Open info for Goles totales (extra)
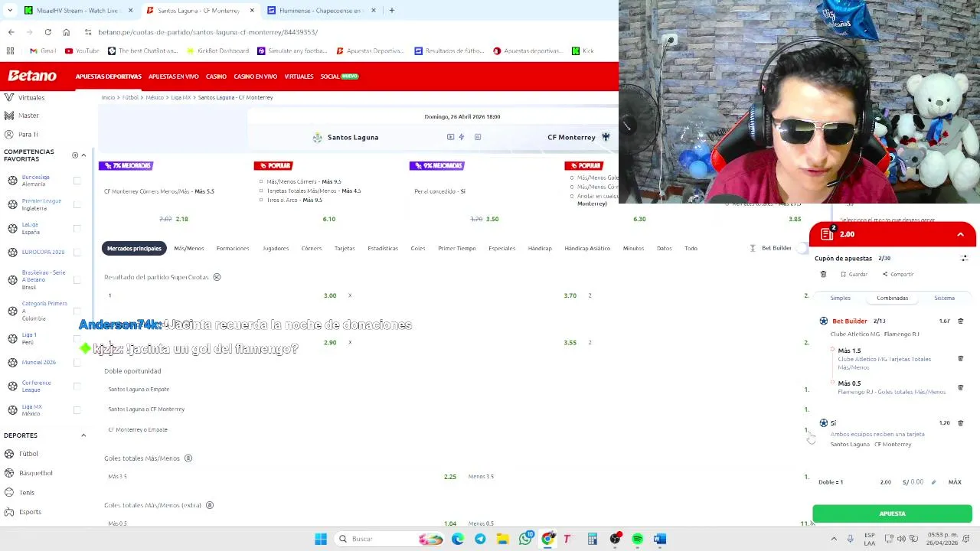 pyautogui.click(x=210, y=505)
